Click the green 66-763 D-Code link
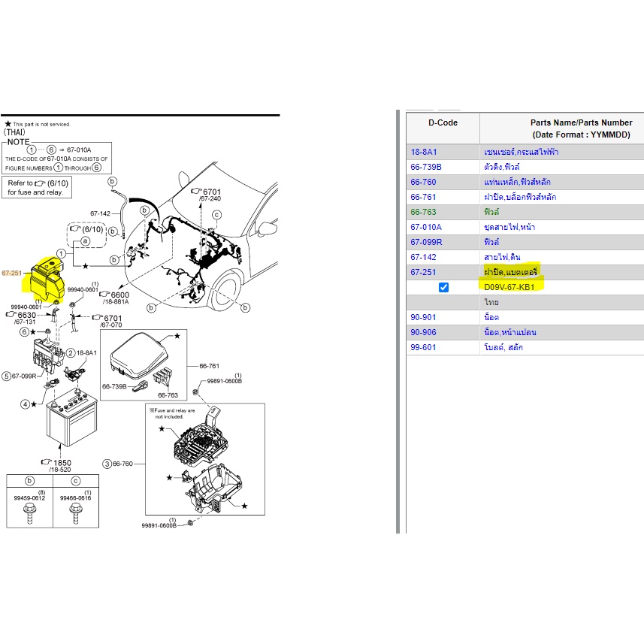 [x=423, y=212]
